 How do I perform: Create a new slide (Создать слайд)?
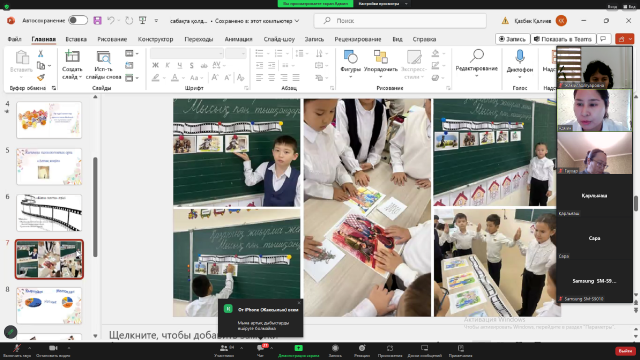[x=72, y=64]
